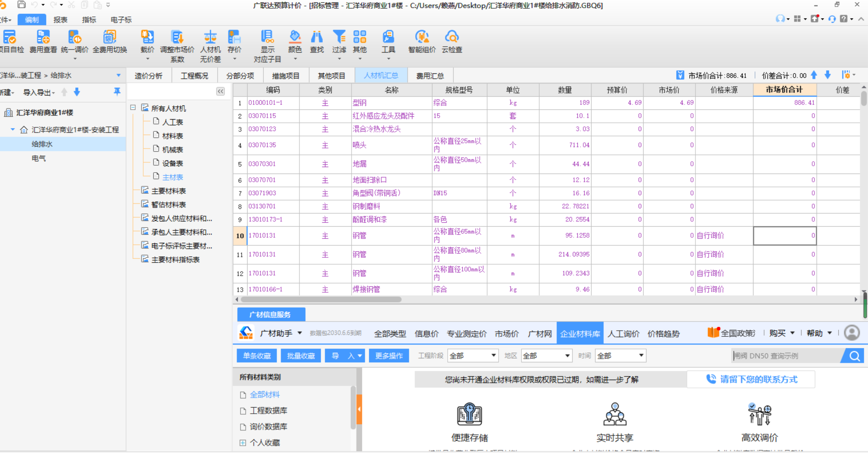Collapse 汇洋华府商业1#楼-安装工程 tree node
This screenshot has width=868, height=453.
click(13, 130)
